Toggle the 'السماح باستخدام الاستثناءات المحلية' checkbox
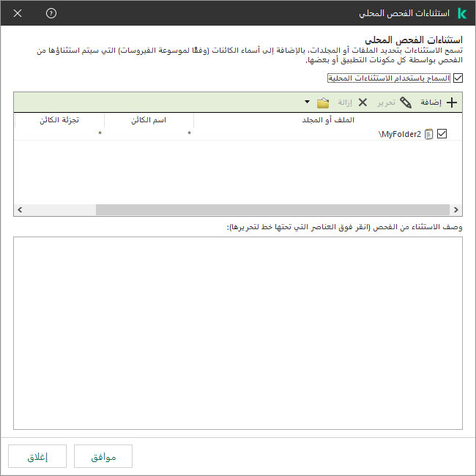The height and width of the screenshot is (476, 476). [x=458, y=78]
